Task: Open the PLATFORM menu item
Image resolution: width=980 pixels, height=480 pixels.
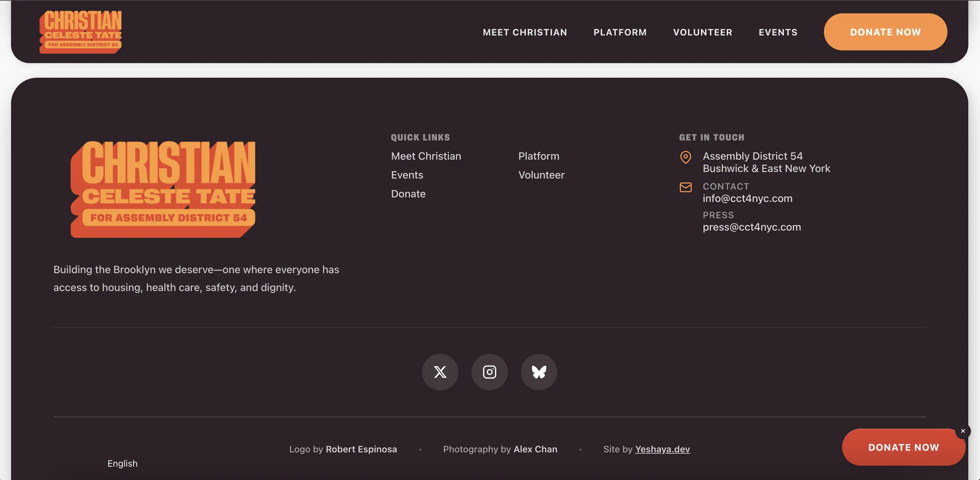Action: pyautogui.click(x=620, y=32)
